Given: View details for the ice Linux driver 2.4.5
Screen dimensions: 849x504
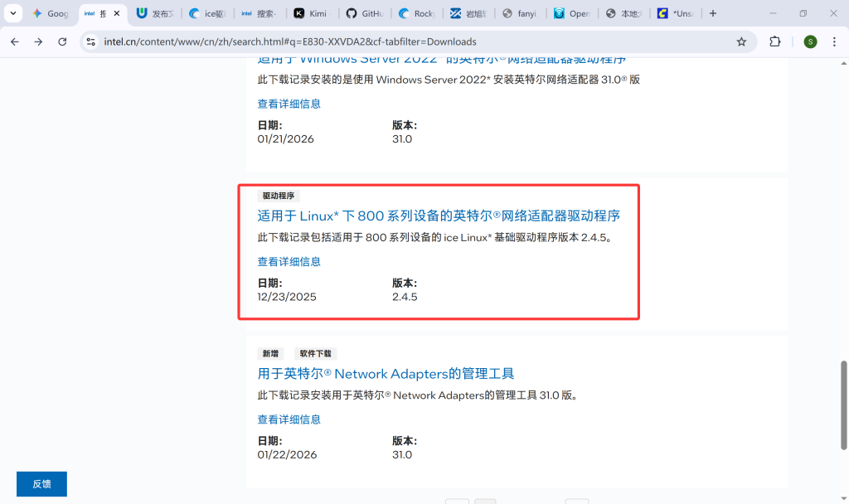Looking at the screenshot, I should (x=289, y=261).
